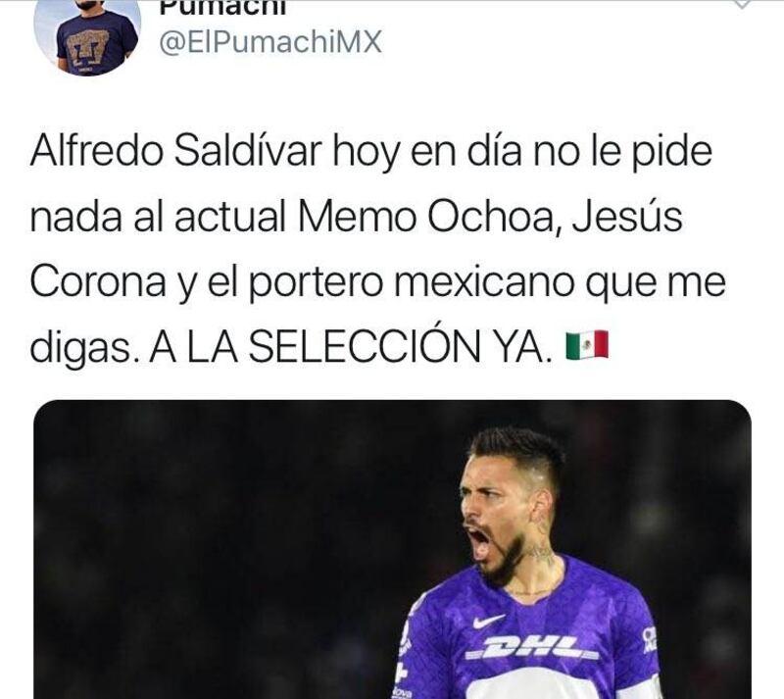Screen dimensions: 784x699
Task: Click the name Alfredo Saldívar in tweet
Action: pos(175,151)
